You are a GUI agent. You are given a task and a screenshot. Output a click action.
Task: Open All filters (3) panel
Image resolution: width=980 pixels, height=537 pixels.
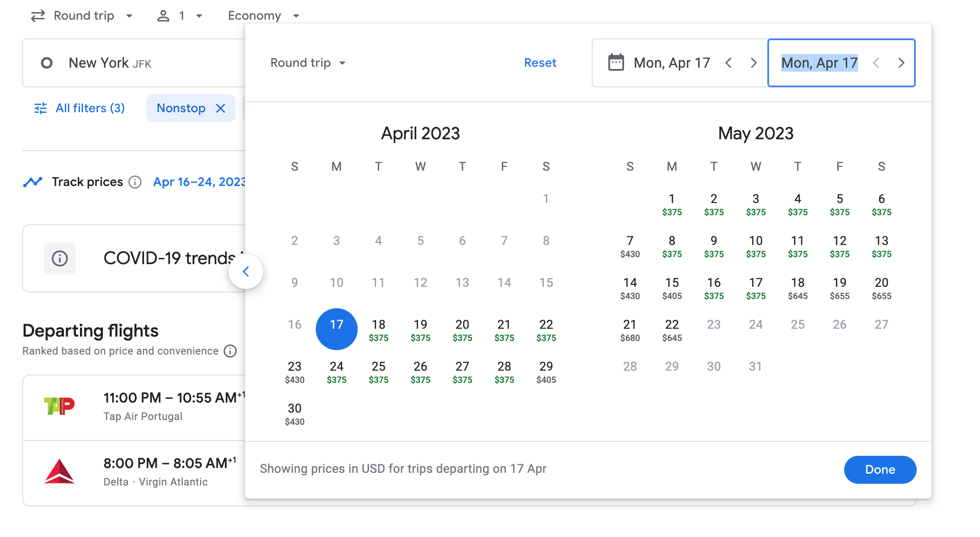(80, 108)
